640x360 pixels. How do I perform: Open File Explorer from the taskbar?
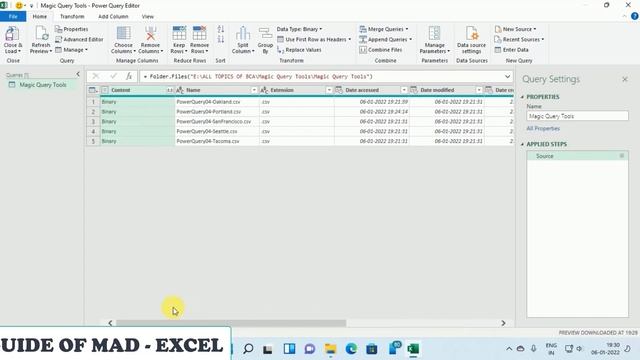(x=330, y=349)
